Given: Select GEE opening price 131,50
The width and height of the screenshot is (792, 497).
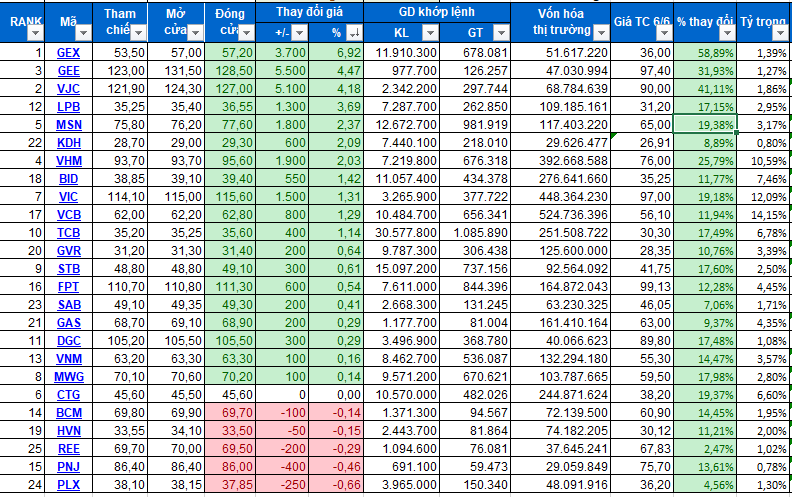Looking at the screenshot, I should (176, 71).
